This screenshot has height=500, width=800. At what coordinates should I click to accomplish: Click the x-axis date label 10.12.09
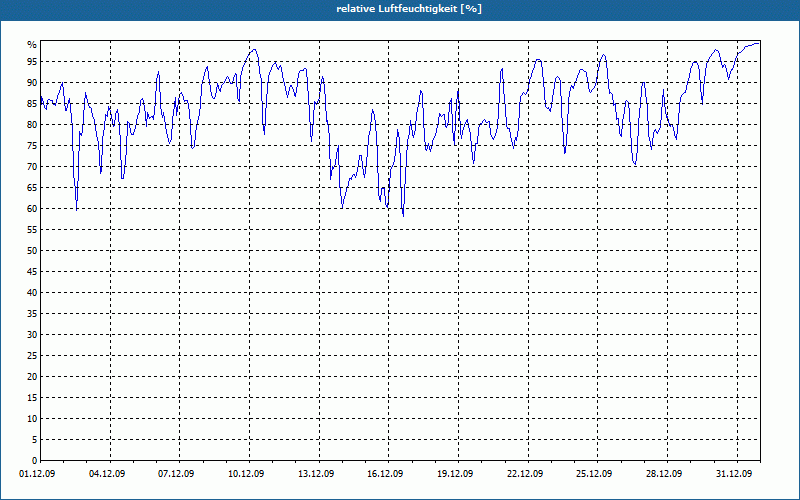pyautogui.click(x=246, y=474)
